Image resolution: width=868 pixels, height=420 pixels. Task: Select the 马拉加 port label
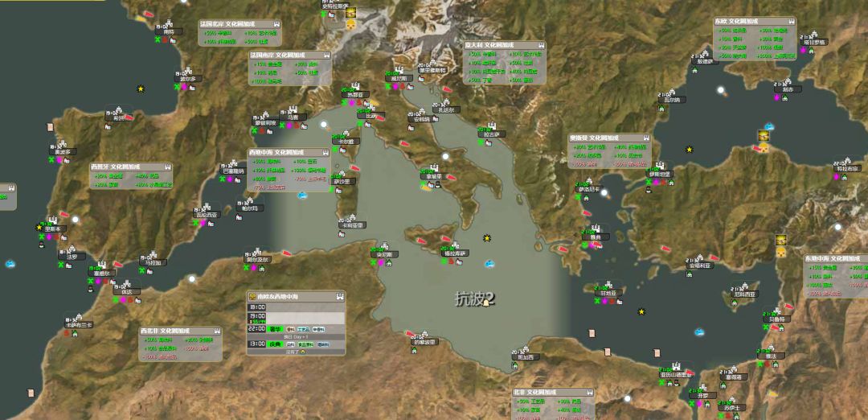pos(153,262)
